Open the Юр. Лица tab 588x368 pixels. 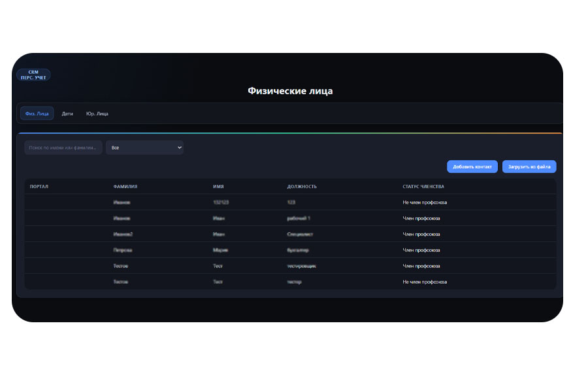point(97,114)
